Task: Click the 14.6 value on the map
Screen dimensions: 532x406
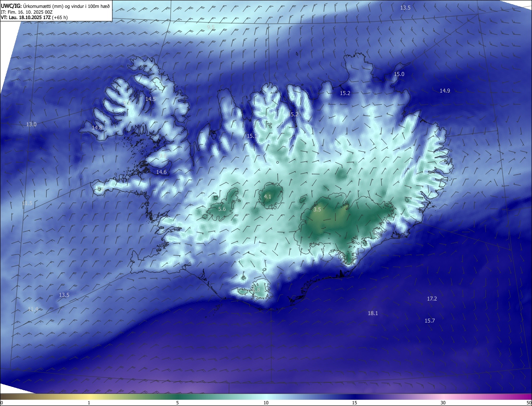Action: (161, 172)
